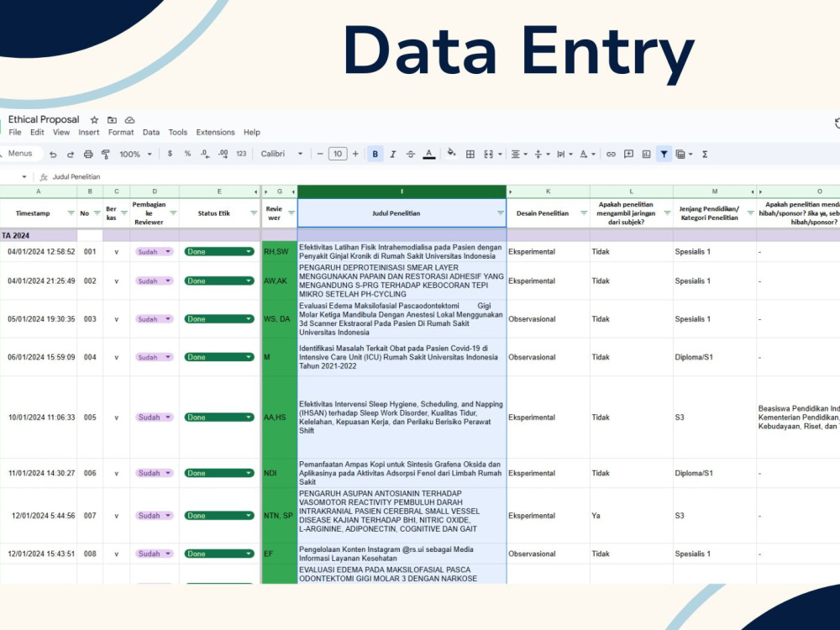Print the spreadsheet using printer icon
Screen dimensions: 840x630
[88, 155]
